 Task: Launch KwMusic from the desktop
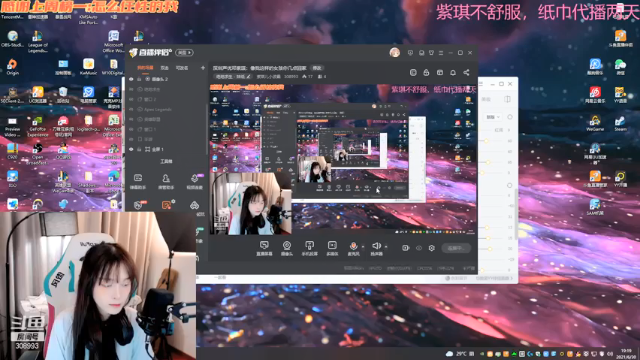click(88, 67)
